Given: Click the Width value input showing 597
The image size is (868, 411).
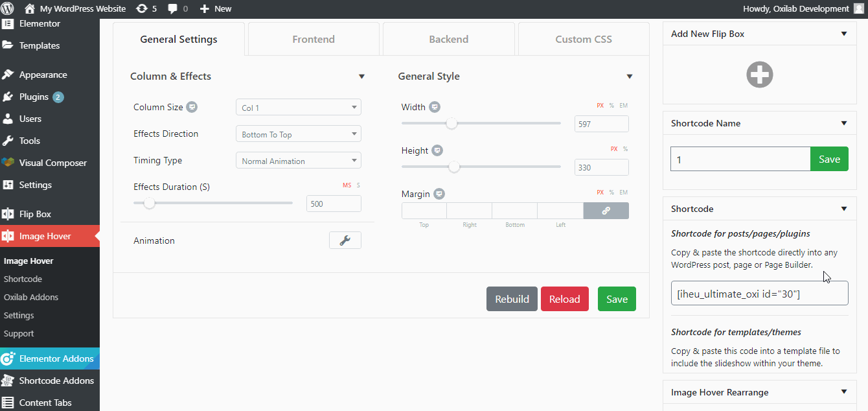Looking at the screenshot, I should [x=601, y=124].
